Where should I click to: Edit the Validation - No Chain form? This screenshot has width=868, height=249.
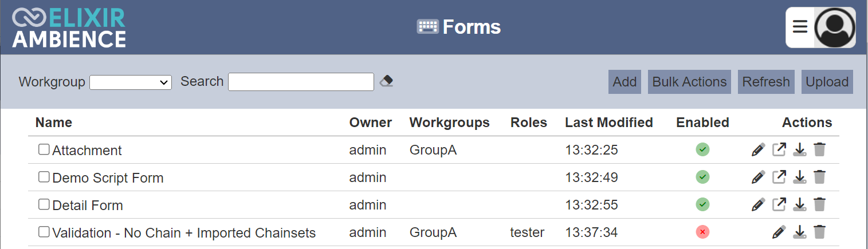tap(779, 232)
